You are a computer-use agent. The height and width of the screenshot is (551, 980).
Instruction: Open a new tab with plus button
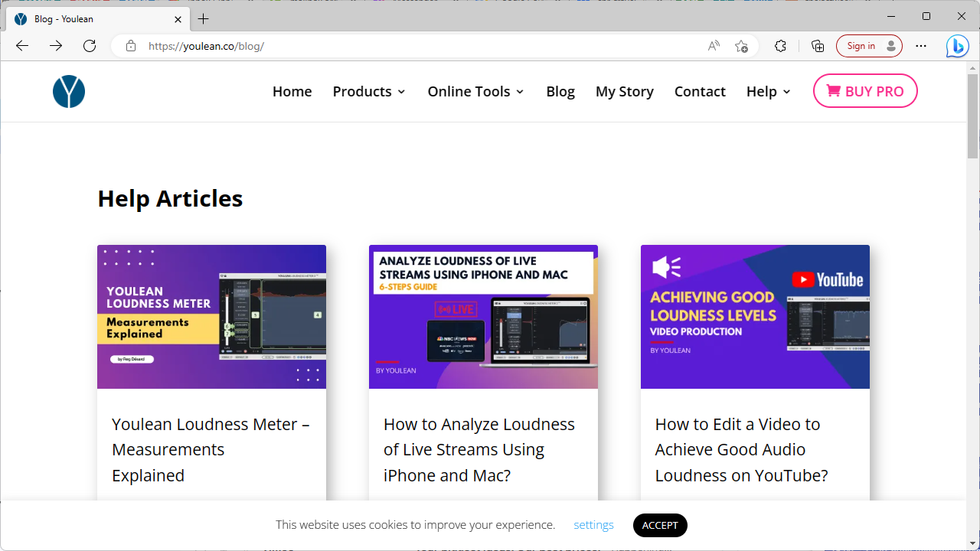[203, 18]
